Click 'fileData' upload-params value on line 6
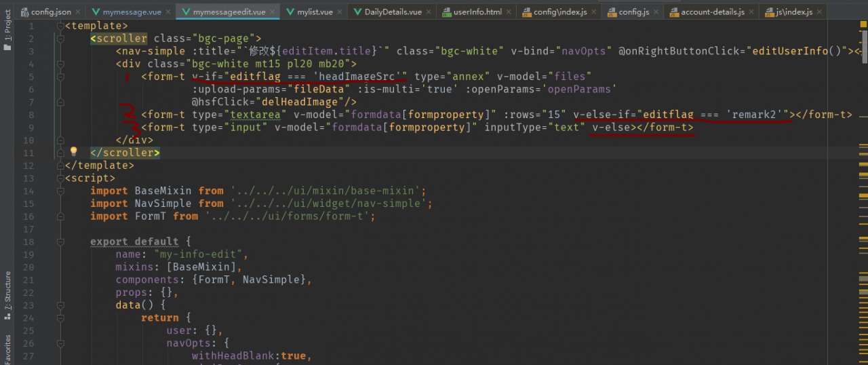 click(x=318, y=89)
